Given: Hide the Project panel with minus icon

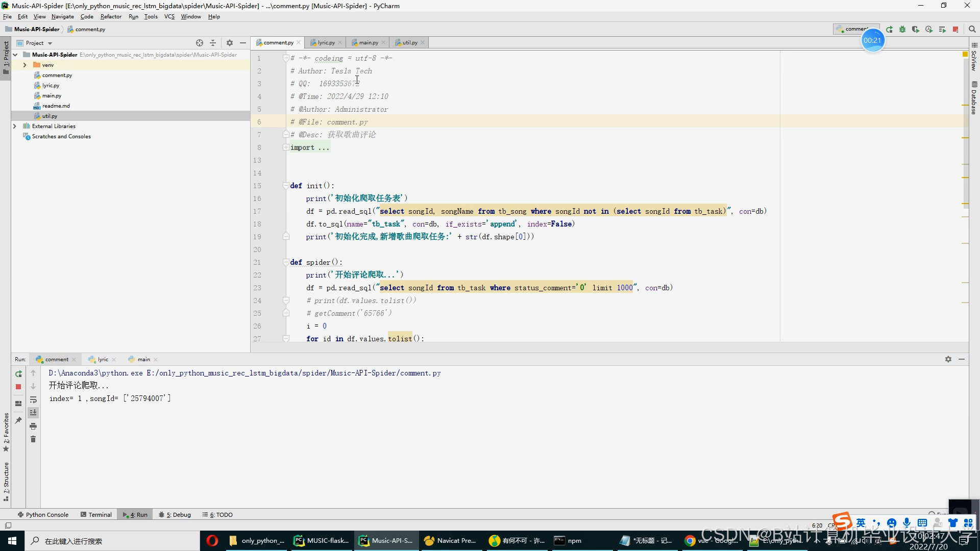Looking at the screenshot, I should 243,43.
